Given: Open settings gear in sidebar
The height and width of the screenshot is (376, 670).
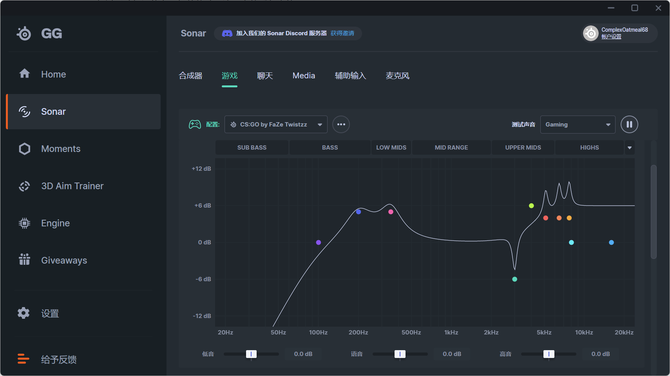Looking at the screenshot, I should point(24,313).
